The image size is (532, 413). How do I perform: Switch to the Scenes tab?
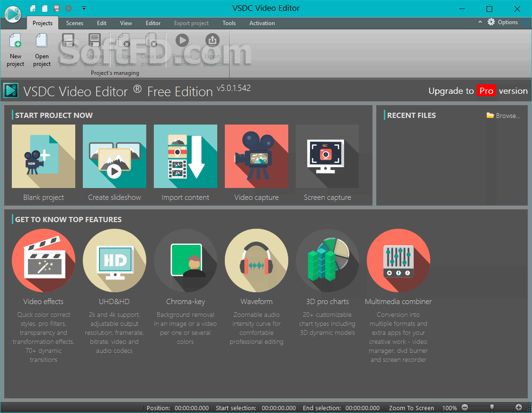coord(75,23)
